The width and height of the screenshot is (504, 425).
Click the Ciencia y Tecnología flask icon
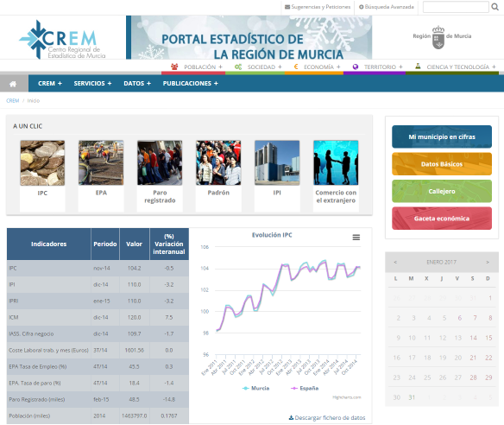click(x=418, y=67)
